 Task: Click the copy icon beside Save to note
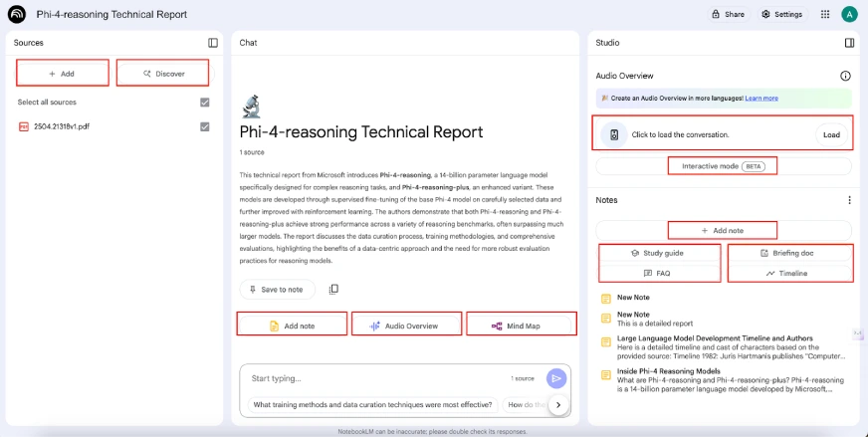point(333,289)
